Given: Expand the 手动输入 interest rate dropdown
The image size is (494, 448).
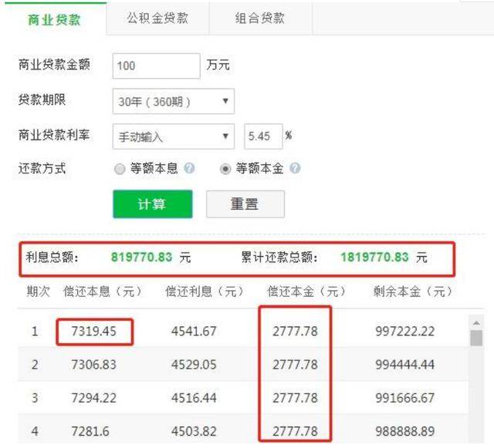Looking at the screenshot, I should 173,136.
